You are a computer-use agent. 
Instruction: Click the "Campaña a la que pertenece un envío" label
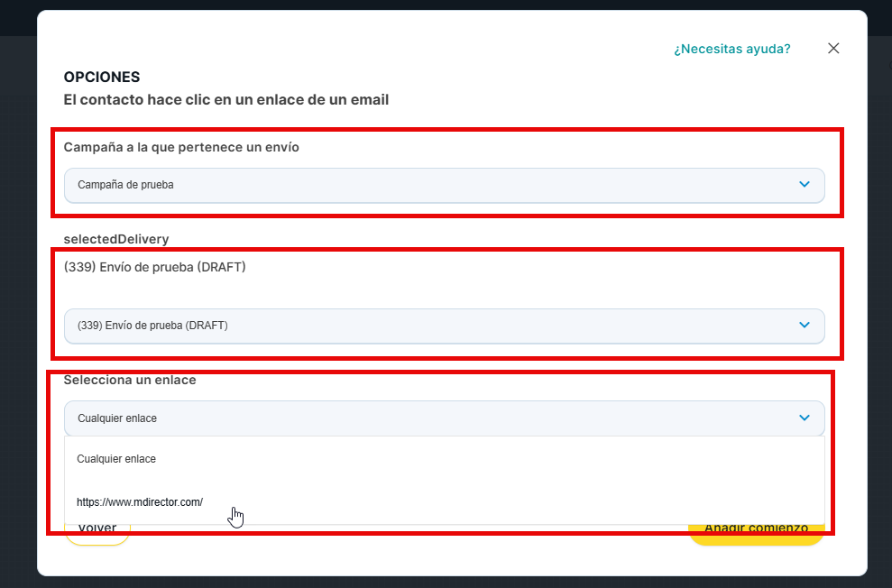[181, 147]
